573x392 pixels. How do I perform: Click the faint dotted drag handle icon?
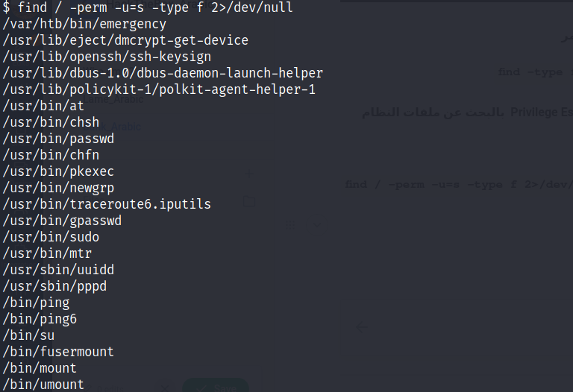[x=290, y=225]
